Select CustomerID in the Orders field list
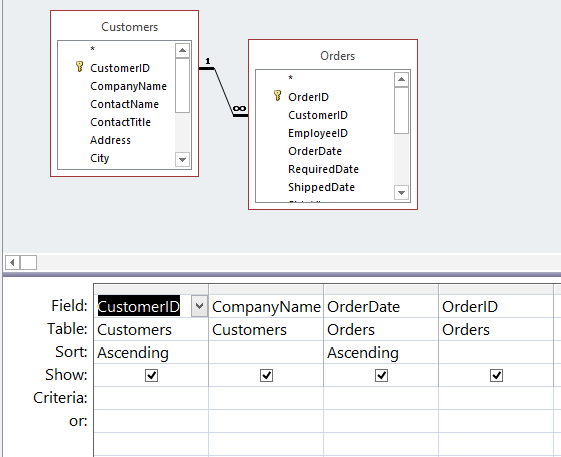The image size is (561, 457). 318,115
